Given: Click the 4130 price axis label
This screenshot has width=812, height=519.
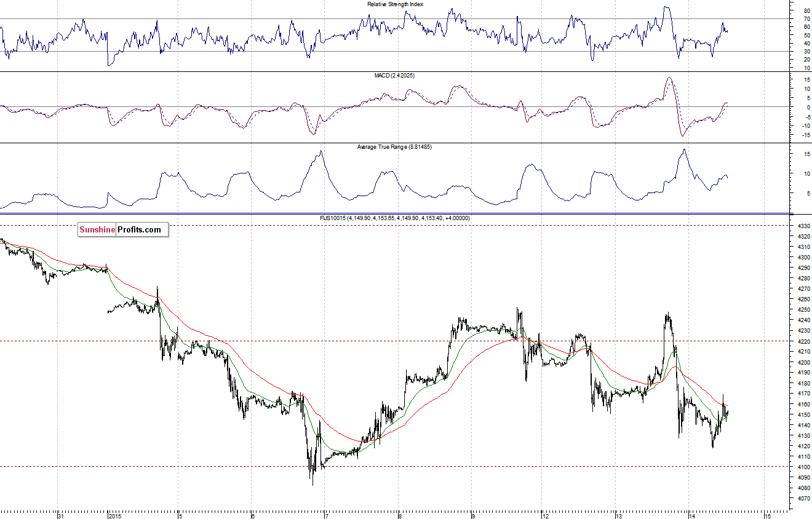Looking at the screenshot, I should tap(803, 436).
